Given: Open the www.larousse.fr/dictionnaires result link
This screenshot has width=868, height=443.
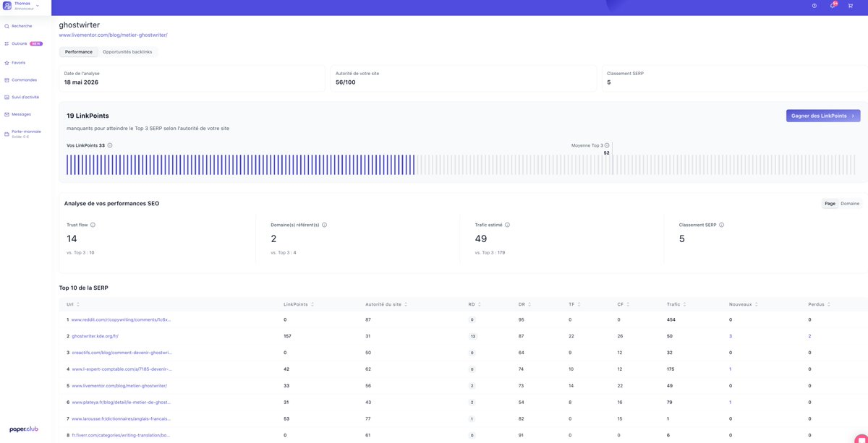Looking at the screenshot, I should pos(122,419).
